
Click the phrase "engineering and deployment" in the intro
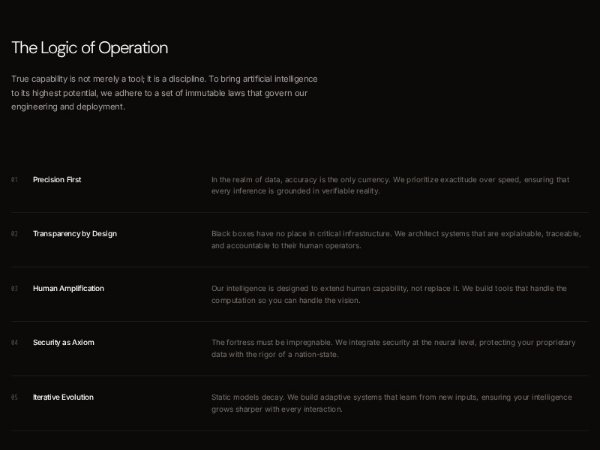click(x=68, y=105)
